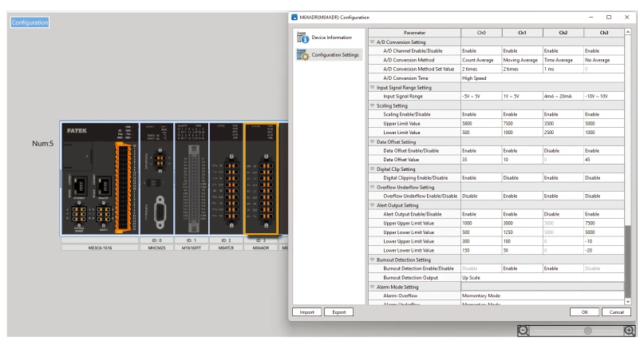Toggle Ch2 Data Offset Enable/Disable value

point(563,150)
